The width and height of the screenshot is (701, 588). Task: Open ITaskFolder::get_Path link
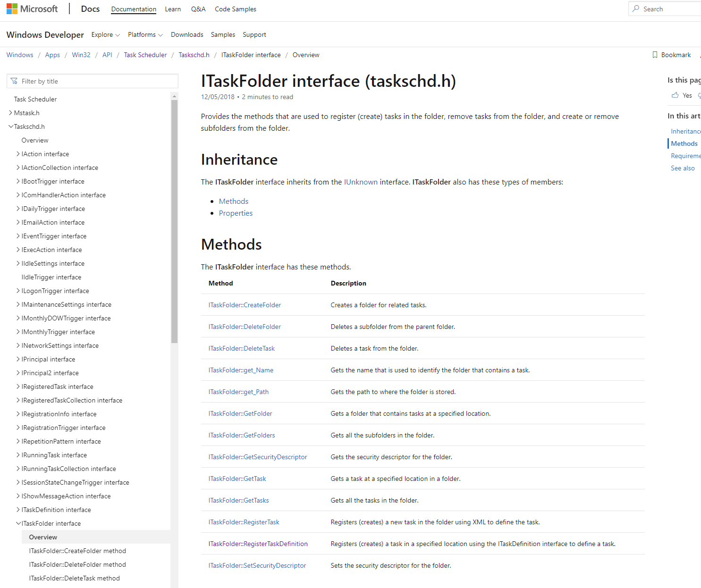(238, 392)
